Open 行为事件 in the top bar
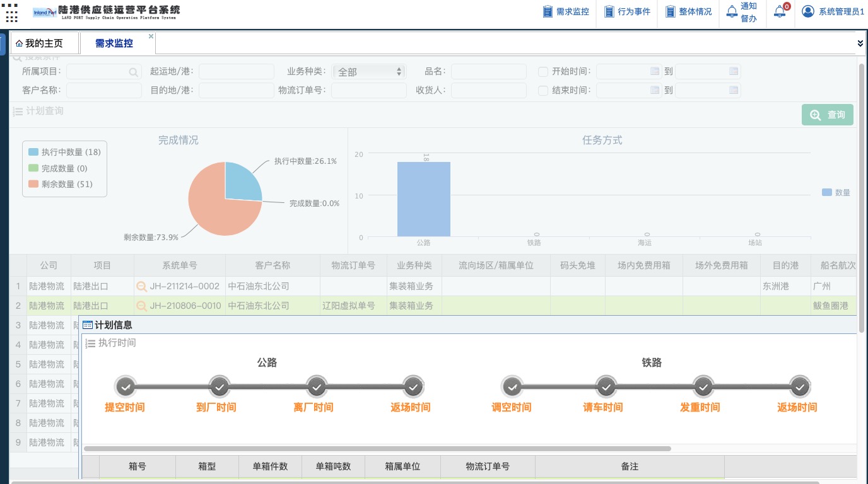The image size is (868, 484). (627, 11)
